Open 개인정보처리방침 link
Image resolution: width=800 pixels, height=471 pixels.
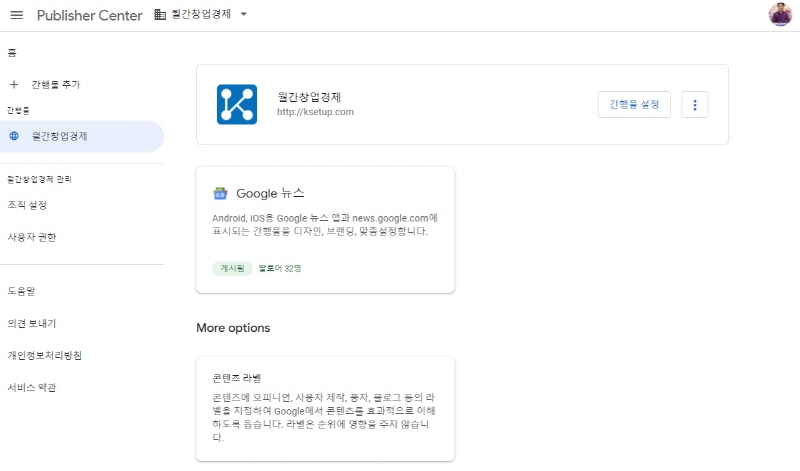tap(45, 355)
